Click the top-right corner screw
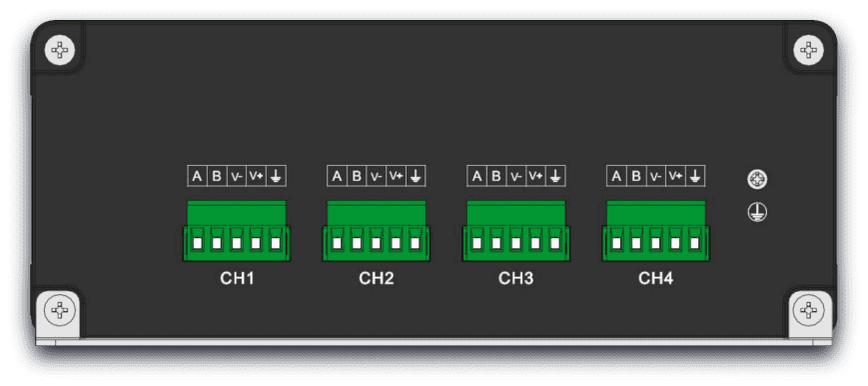The width and height of the screenshot is (868, 386). (x=808, y=50)
